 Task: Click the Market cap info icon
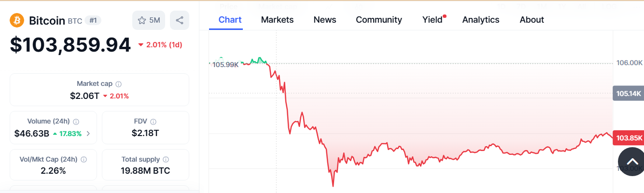(x=119, y=84)
